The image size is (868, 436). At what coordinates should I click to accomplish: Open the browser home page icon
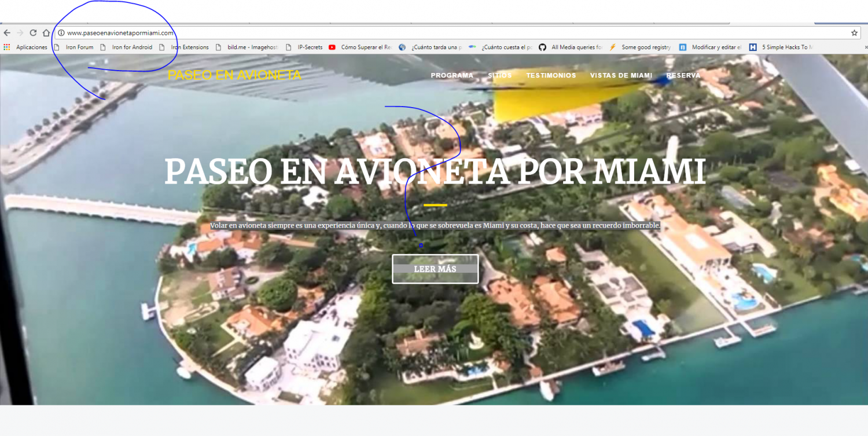pyautogui.click(x=46, y=33)
